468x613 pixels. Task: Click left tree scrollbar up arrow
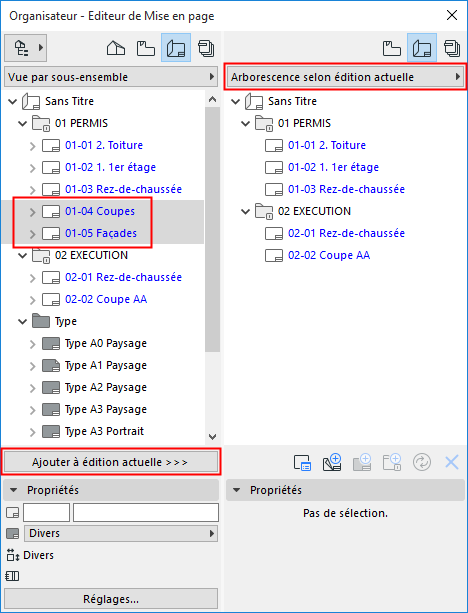click(x=212, y=99)
